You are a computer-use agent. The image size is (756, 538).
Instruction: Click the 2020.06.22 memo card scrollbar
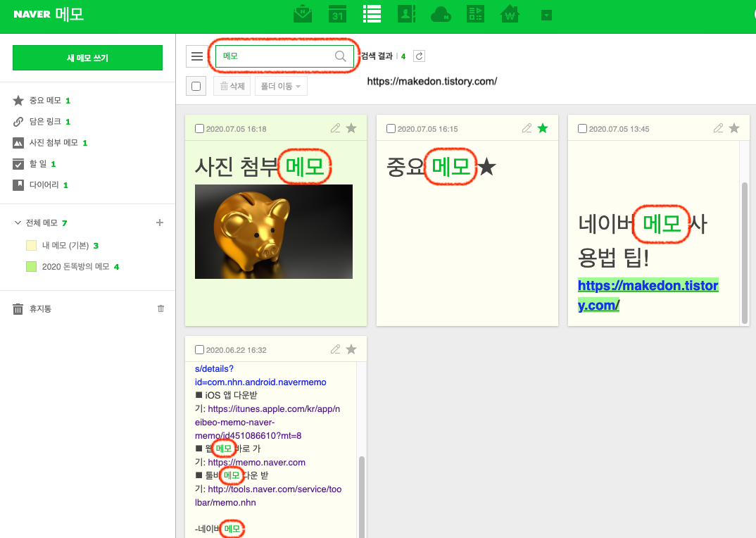pos(362,497)
